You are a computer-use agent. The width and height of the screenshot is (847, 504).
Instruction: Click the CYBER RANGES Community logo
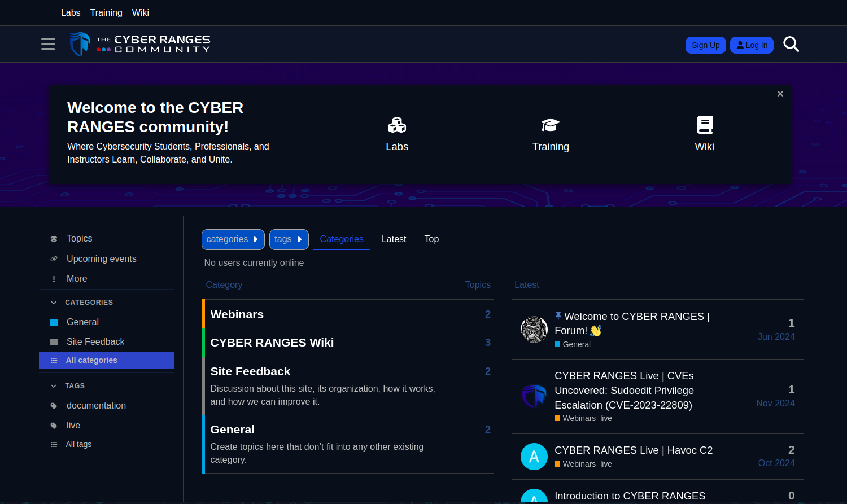(x=139, y=43)
